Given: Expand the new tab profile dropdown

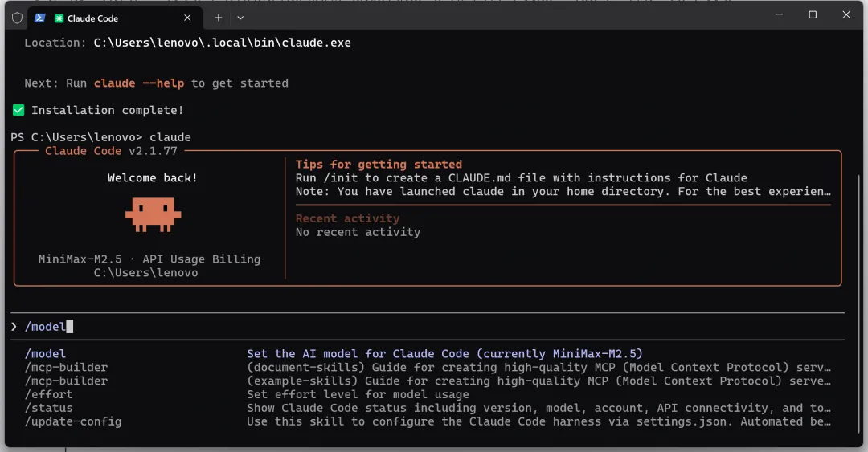Looking at the screenshot, I should click(240, 18).
